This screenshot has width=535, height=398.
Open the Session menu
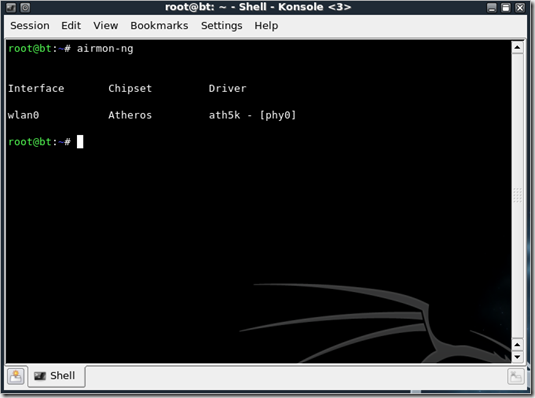(30, 26)
